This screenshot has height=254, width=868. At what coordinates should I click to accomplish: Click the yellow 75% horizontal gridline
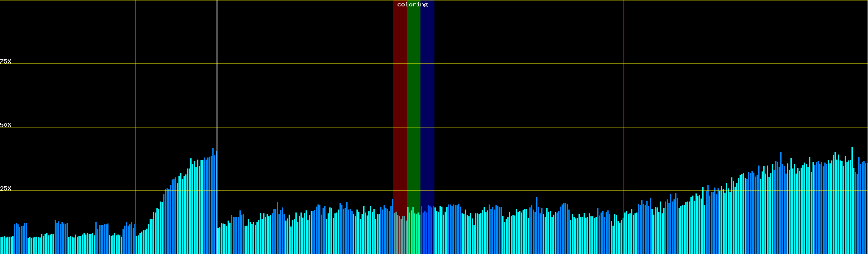click(509, 64)
